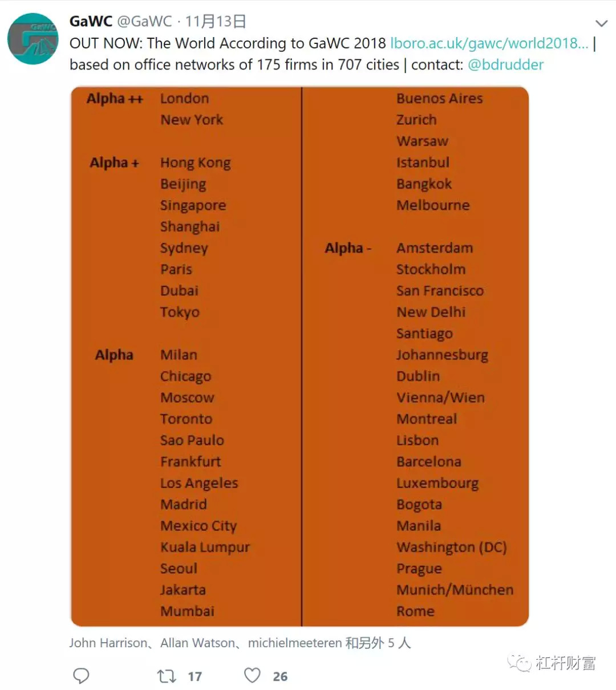Click the 杠杆财富 watermark text
This screenshot has height=690, width=616.
click(565, 663)
